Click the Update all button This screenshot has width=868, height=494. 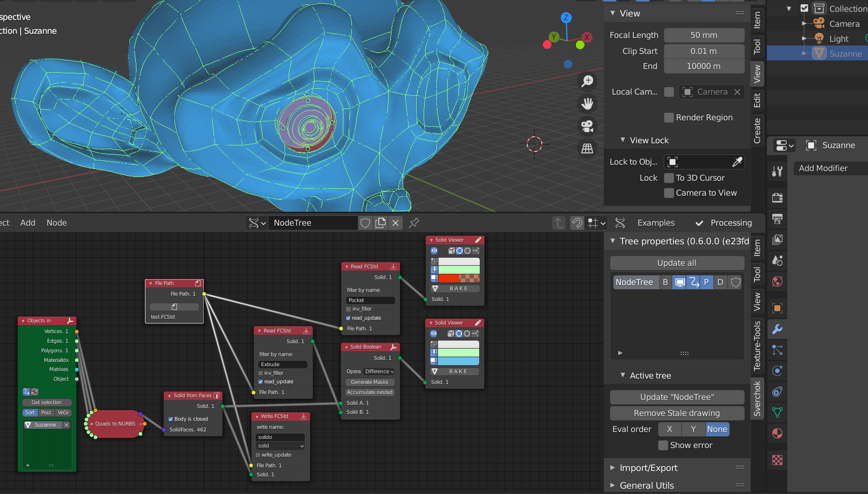tap(677, 263)
